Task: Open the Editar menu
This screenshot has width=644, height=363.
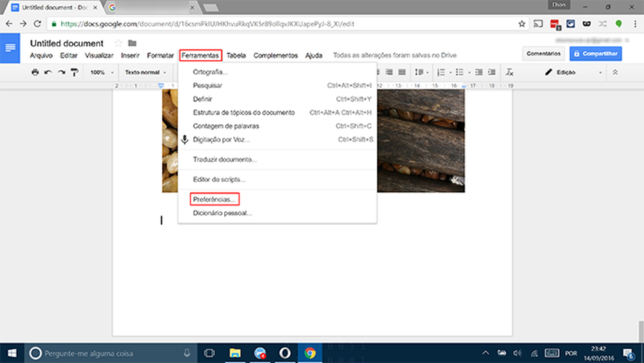Action: [69, 55]
